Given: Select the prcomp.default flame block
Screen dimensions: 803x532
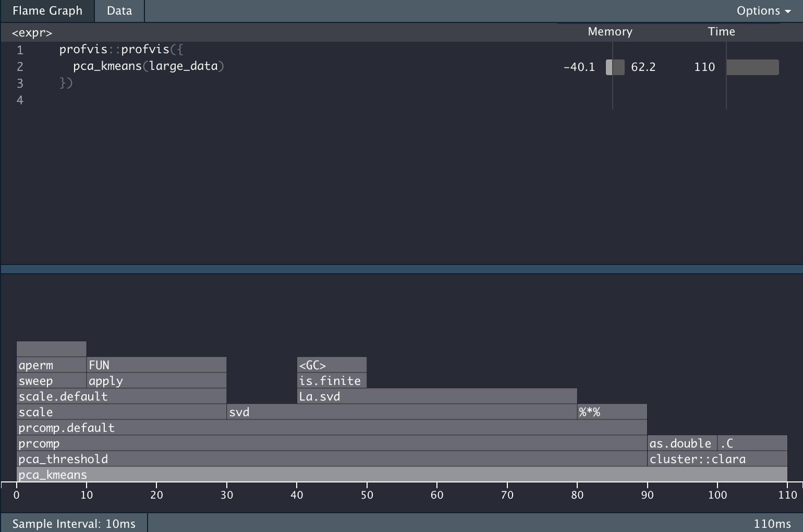Looking at the screenshot, I should (x=332, y=428).
